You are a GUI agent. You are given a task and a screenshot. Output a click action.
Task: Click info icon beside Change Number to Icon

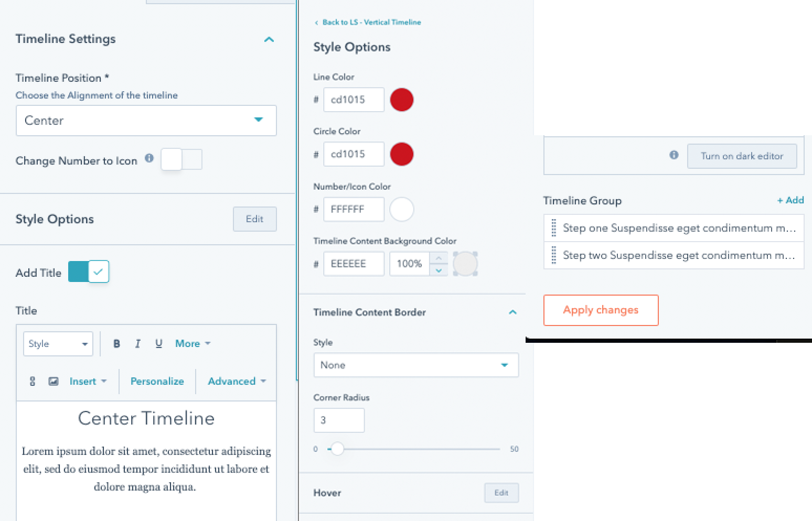(x=149, y=158)
